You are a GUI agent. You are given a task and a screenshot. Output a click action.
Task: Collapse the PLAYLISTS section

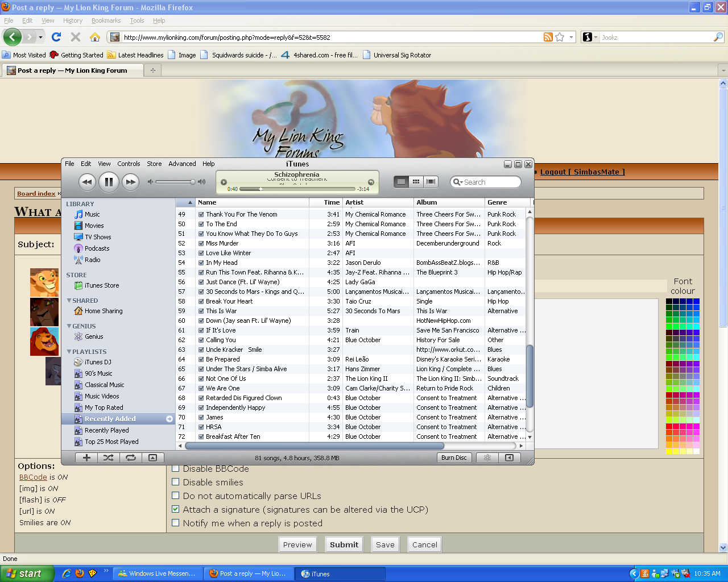(x=69, y=352)
